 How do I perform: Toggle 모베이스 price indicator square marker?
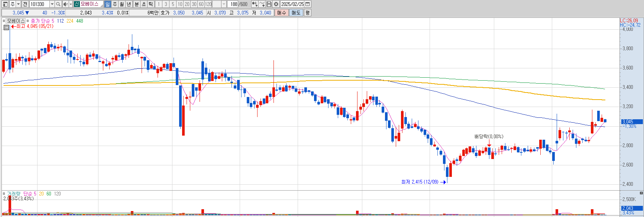[x=4, y=21]
